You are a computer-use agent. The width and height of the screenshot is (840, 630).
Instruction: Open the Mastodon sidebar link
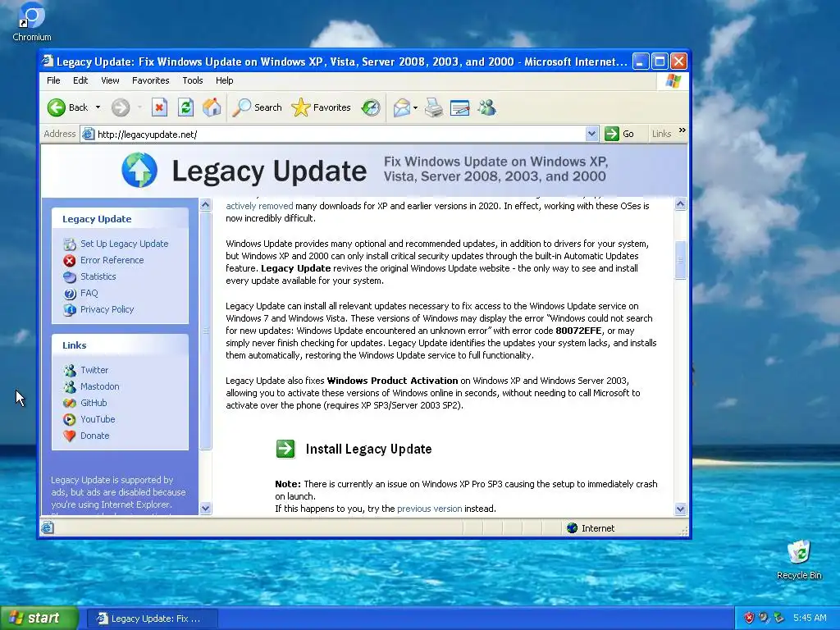click(99, 387)
